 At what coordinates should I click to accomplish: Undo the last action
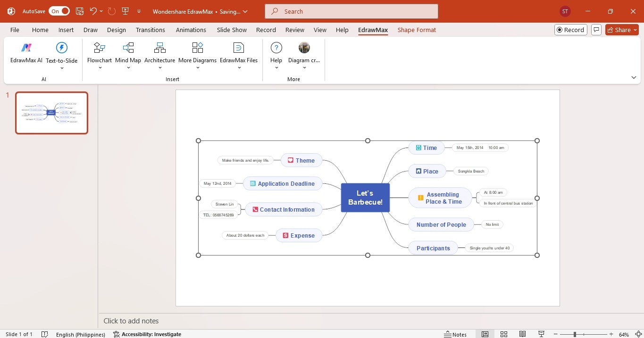tap(93, 11)
